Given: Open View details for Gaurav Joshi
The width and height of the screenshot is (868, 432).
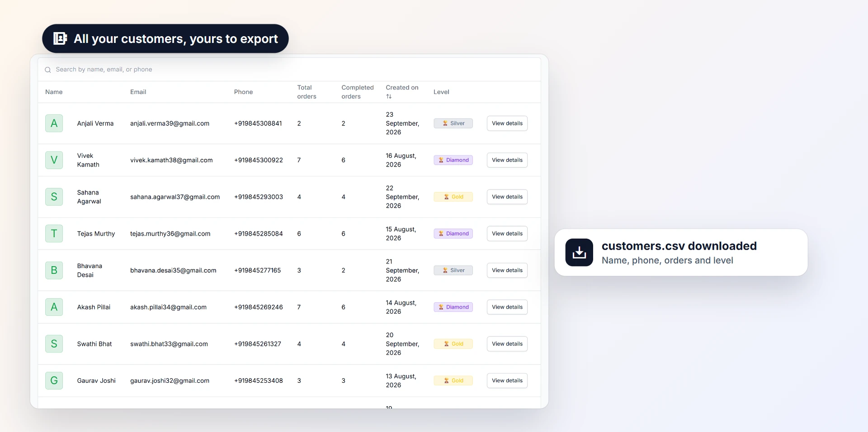Looking at the screenshot, I should coord(507,380).
